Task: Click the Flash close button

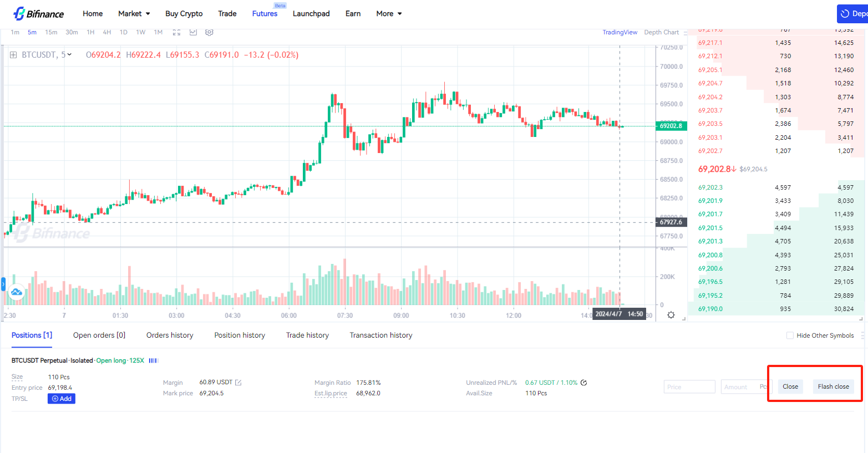Action: pos(833,386)
